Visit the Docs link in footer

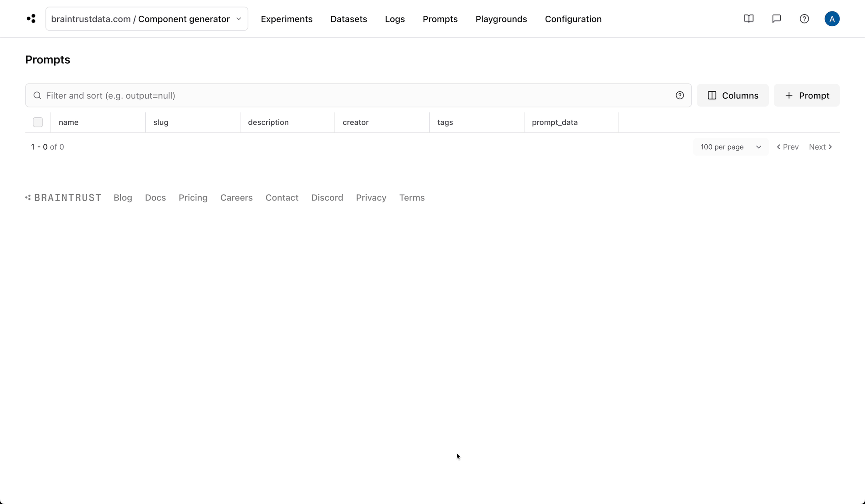[155, 197]
